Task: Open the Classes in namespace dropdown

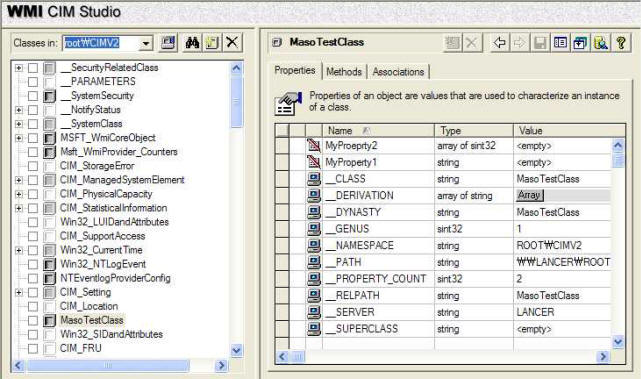Action: [x=146, y=43]
